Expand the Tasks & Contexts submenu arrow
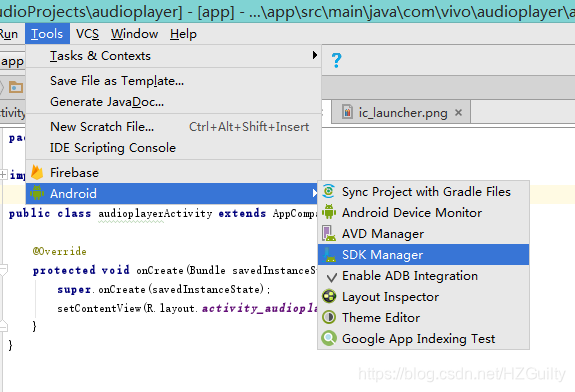Image resolution: width=575 pixels, height=392 pixels. tap(314, 55)
